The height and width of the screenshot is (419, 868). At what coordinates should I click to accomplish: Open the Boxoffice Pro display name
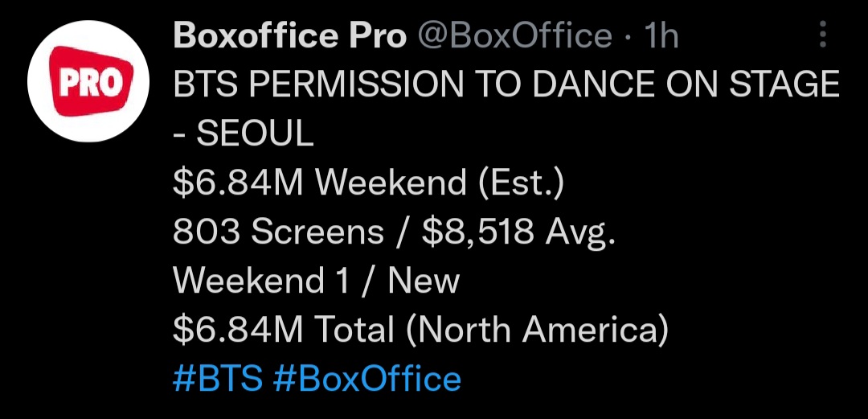coord(290,36)
